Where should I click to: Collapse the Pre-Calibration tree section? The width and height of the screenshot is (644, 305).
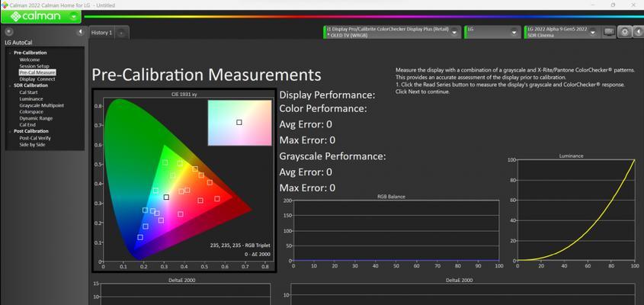[x=10, y=53]
